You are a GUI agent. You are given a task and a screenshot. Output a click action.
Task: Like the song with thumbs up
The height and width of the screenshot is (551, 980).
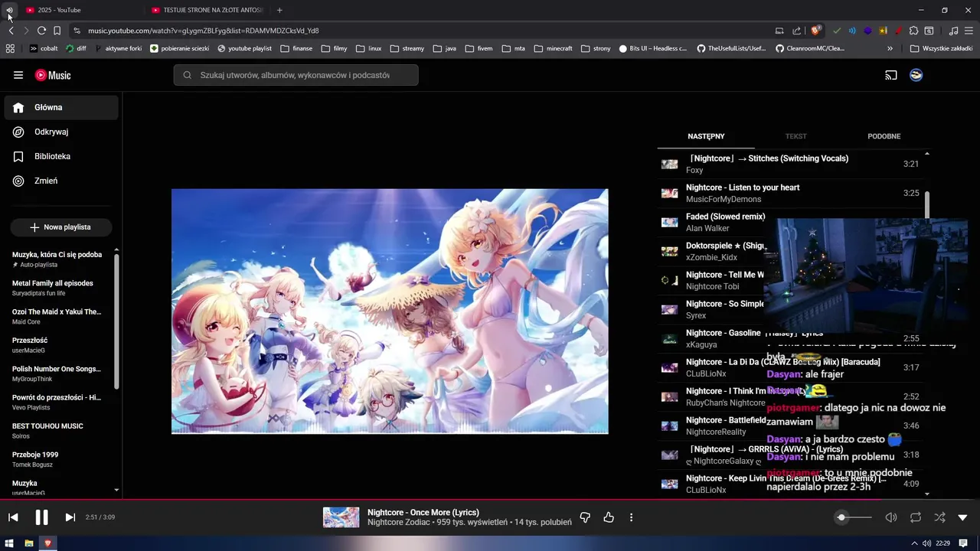[x=609, y=517]
